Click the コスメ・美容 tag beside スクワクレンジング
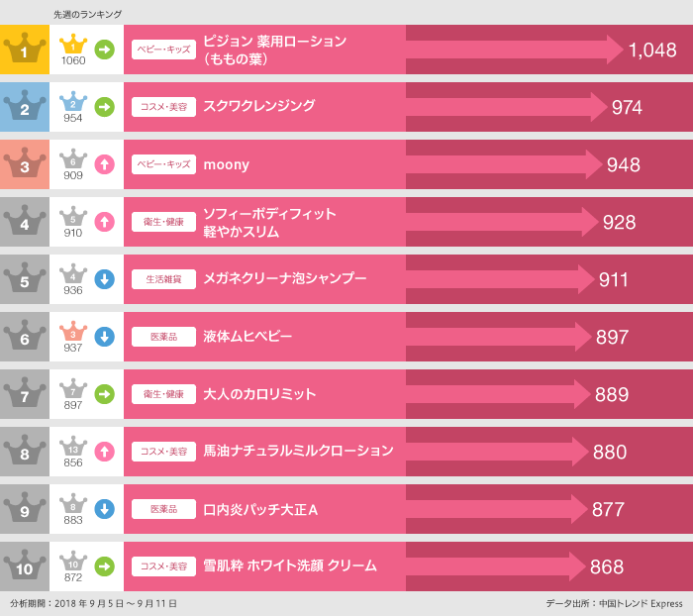 (x=163, y=107)
